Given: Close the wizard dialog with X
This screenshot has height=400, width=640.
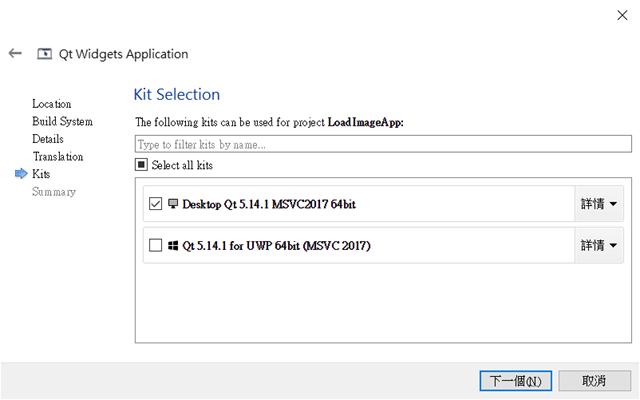Looking at the screenshot, I should (x=622, y=16).
